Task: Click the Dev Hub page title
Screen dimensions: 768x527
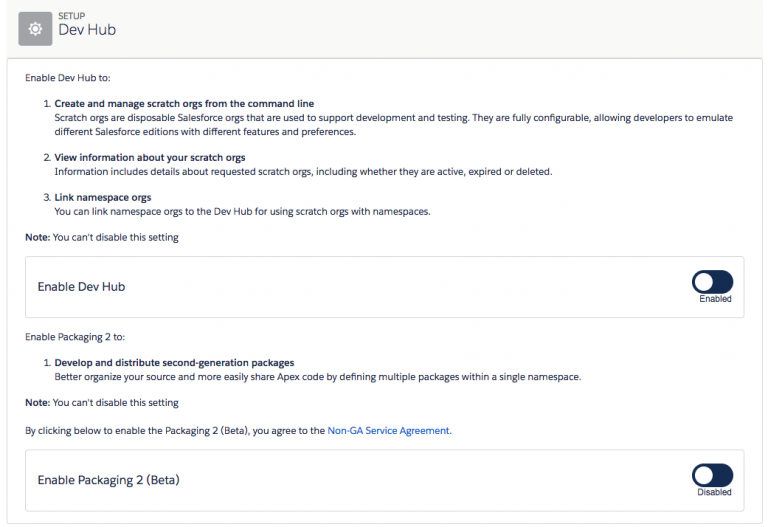Action: [x=87, y=30]
